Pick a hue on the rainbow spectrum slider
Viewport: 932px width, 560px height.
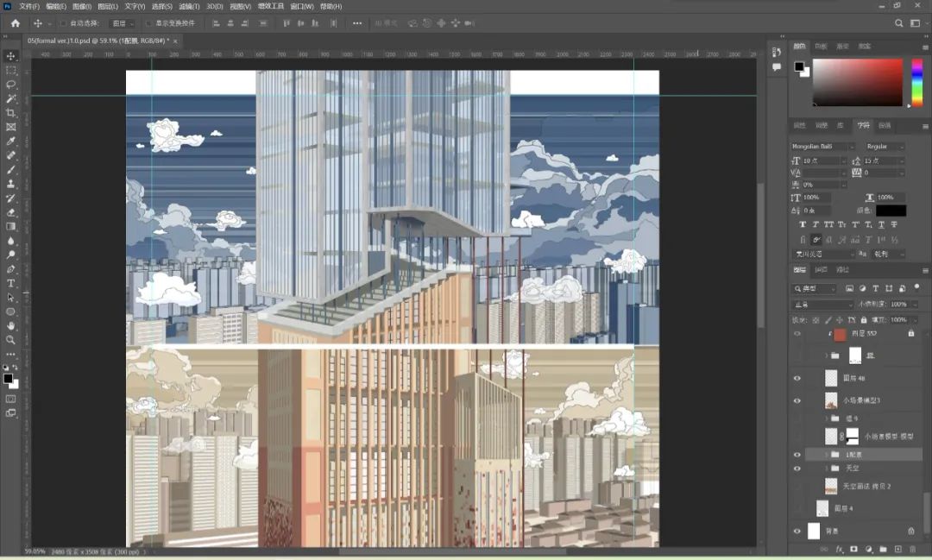(917, 82)
